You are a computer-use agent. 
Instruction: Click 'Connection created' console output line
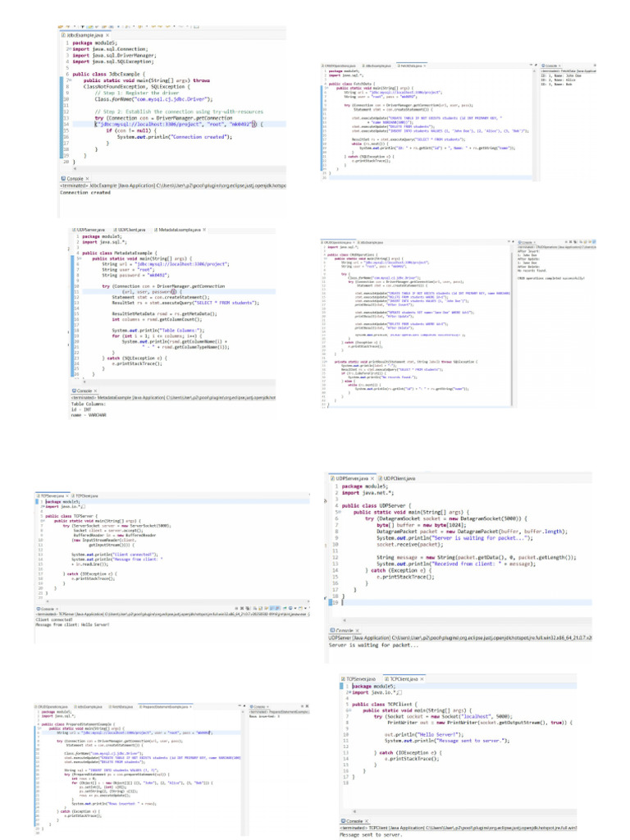(85, 192)
